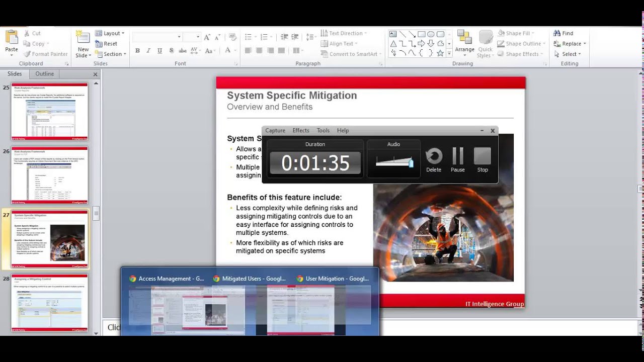Open the Columns dropdown
This screenshot has width=644, height=362.
point(298,51)
